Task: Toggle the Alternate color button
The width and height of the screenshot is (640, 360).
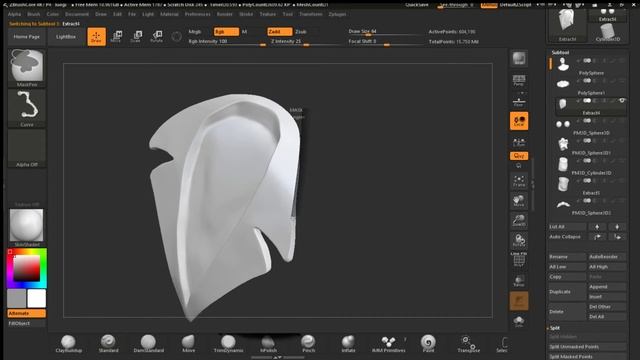Action: click(x=27, y=313)
